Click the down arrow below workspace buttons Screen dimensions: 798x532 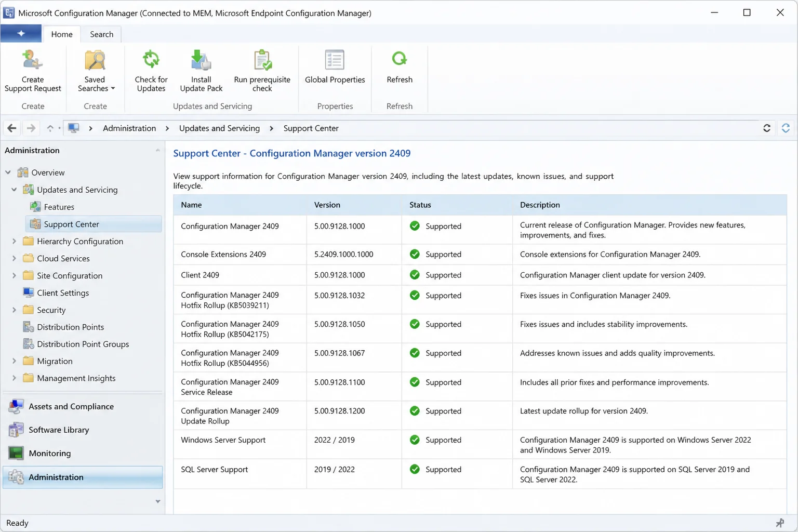click(x=158, y=501)
